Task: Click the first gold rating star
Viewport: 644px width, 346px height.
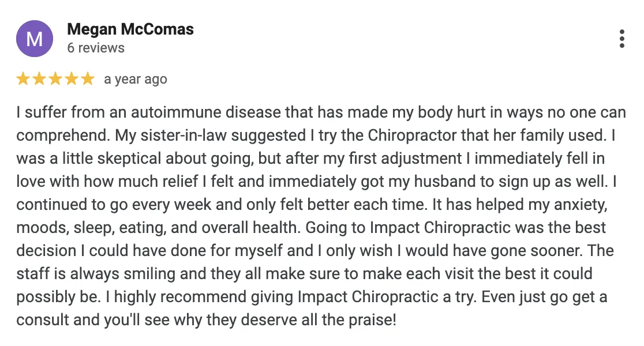Action: (x=23, y=79)
